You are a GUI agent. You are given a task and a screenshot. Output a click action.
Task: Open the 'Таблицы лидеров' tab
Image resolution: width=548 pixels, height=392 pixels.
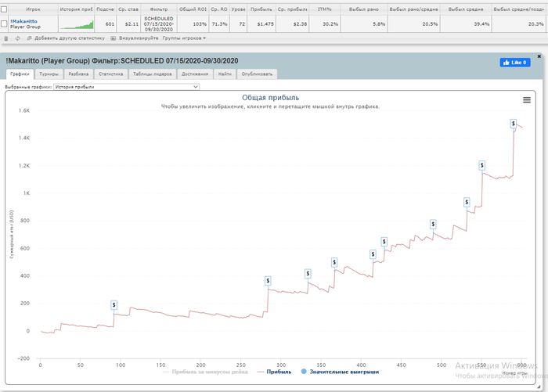coord(153,74)
